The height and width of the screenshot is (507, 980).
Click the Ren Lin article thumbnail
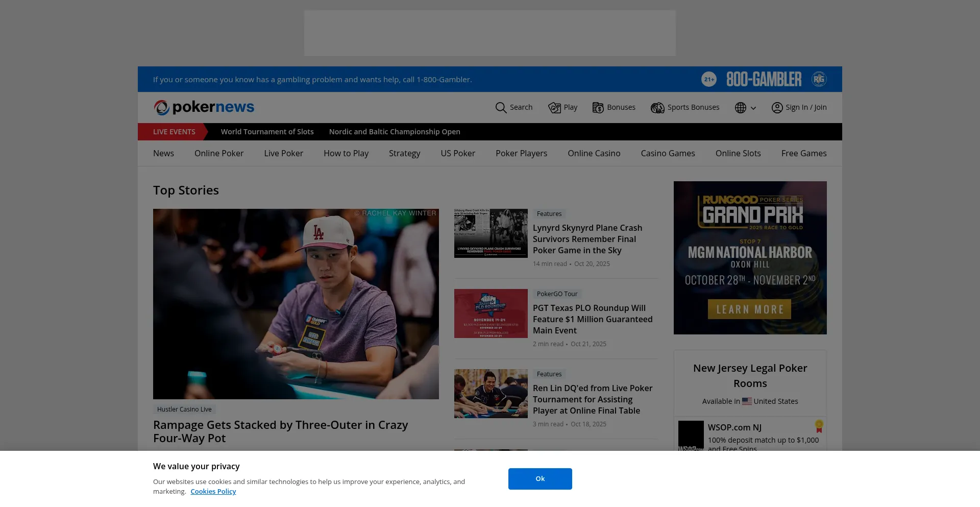491,394
